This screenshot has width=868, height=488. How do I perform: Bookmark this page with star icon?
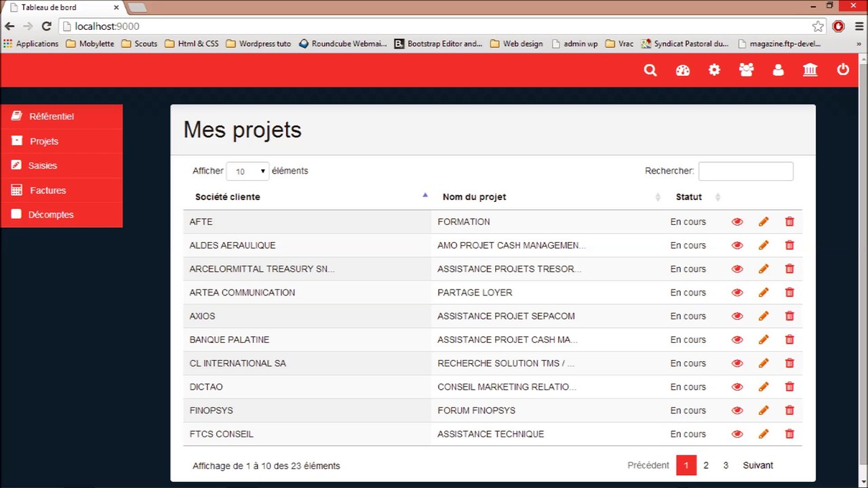point(818,26)
